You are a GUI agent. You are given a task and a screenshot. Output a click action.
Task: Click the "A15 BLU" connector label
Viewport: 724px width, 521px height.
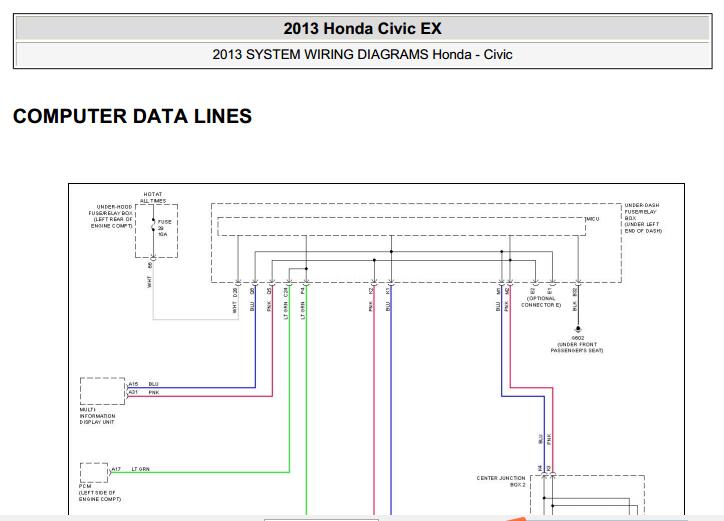point(143,384)
